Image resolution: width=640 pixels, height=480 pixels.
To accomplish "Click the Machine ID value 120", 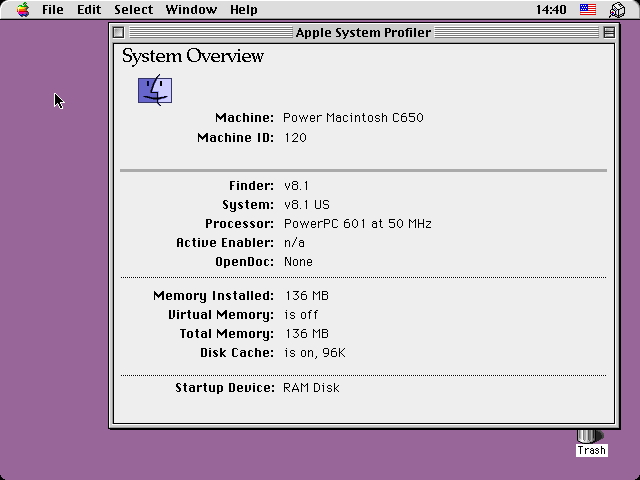I will tap(296, 138).
